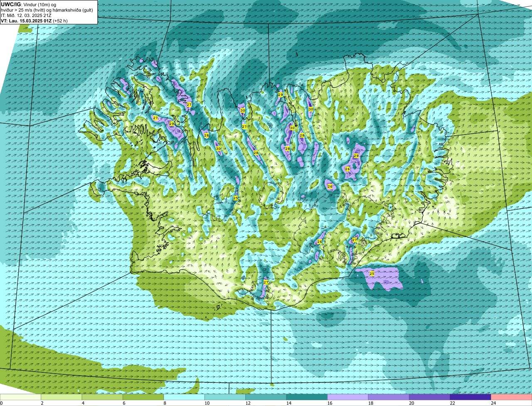Screen dimensions: 532x406
Task: Click the southernmost 26 gust label
Action: (320, 242)
